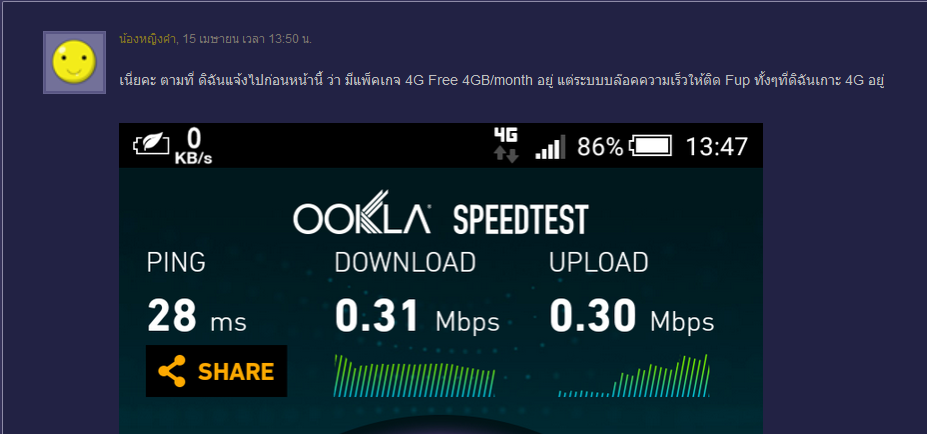Viewport: 927px width, 434px height.
Task: Click the 13:47 status bar clock
Action: coord(717,147)
